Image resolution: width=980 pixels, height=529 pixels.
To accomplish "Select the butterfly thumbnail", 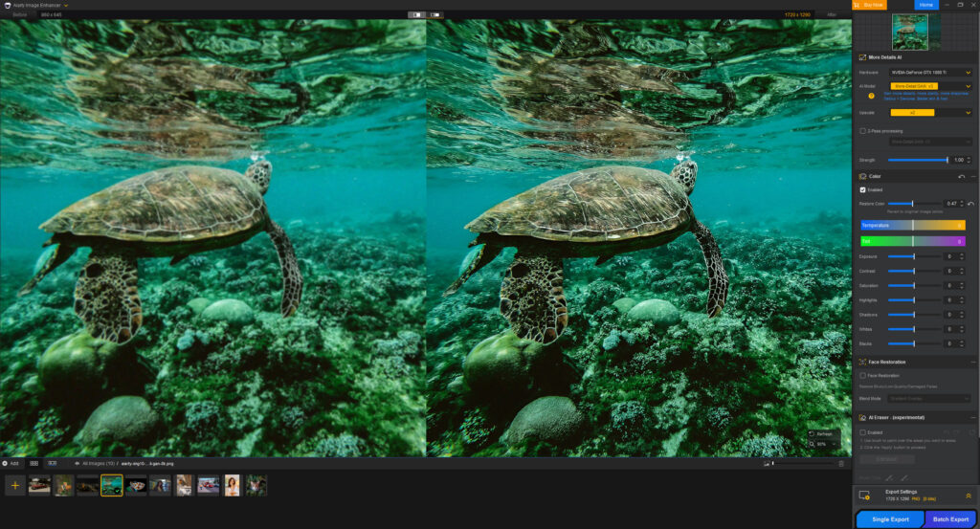I will [136, 485].
